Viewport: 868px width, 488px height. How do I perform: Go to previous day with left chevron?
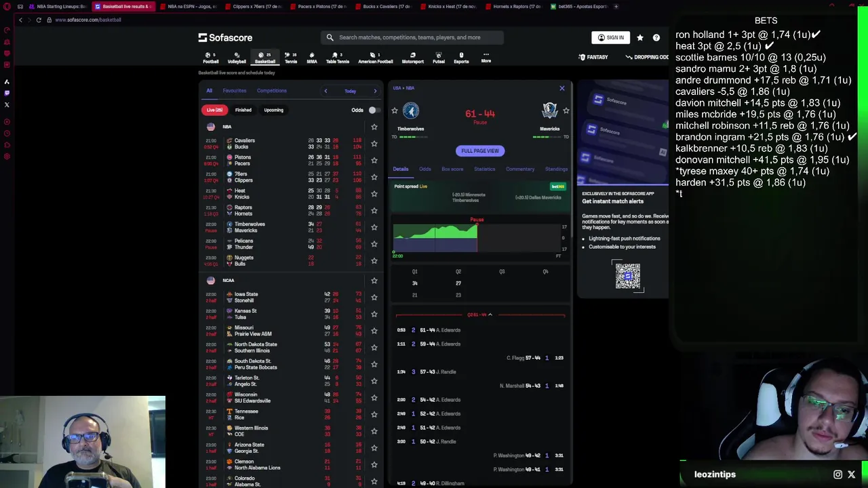click(x=325, y=91)
